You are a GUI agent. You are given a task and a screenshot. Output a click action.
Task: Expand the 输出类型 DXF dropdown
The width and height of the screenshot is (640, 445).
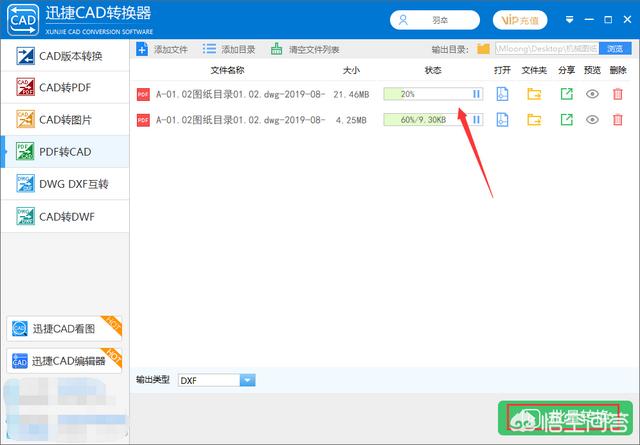click(247, 380)
